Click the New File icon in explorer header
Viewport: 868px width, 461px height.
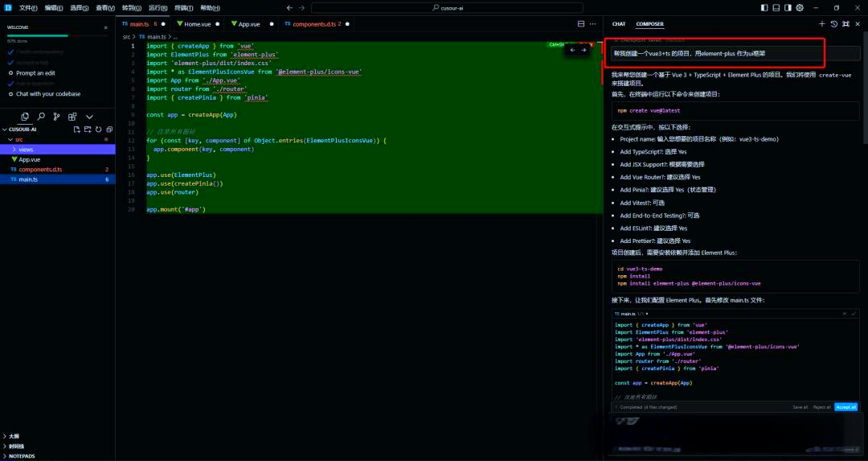click(x=77, y=129)
